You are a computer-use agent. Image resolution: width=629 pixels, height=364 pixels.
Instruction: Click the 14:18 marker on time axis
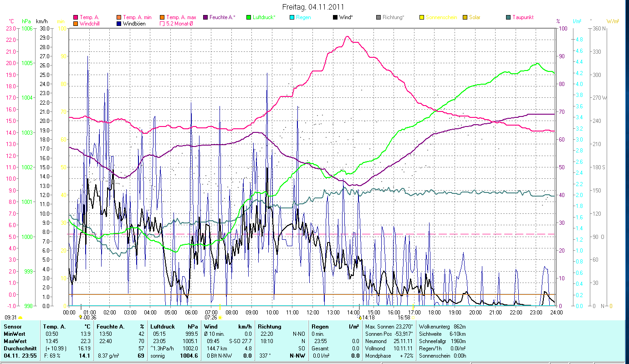click(x=368, y=318)
